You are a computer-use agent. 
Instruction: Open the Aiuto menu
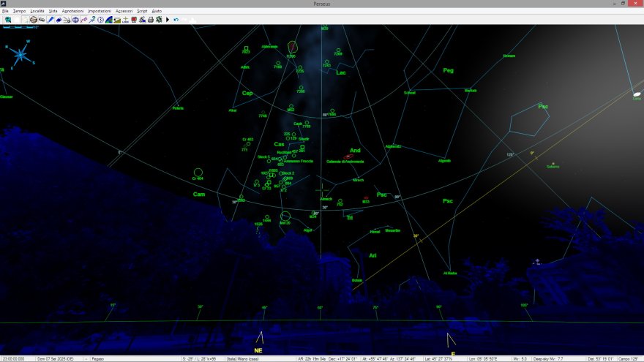157,12
